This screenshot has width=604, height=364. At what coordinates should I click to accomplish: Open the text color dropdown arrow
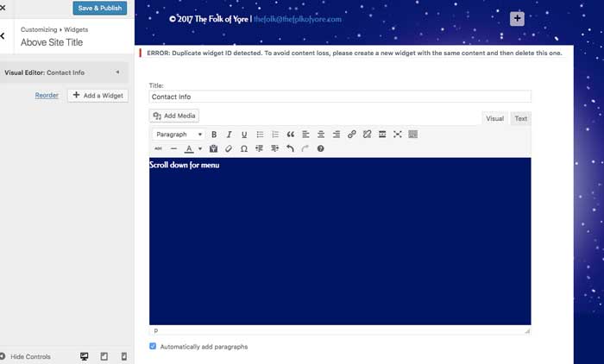pos(200,148)
